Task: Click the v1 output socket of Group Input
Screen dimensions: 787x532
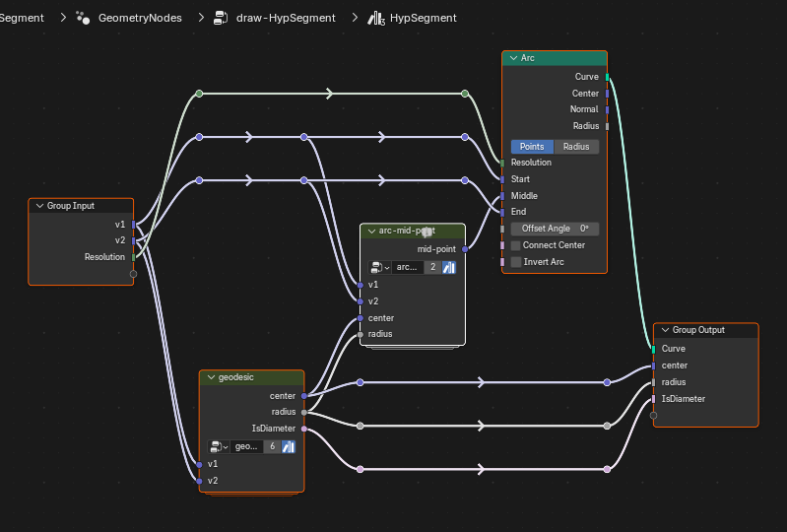Action: click(134, 225)
